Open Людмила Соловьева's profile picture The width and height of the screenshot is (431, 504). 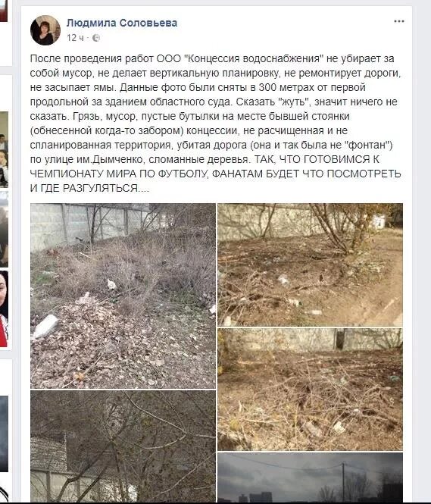pos(45,30)
